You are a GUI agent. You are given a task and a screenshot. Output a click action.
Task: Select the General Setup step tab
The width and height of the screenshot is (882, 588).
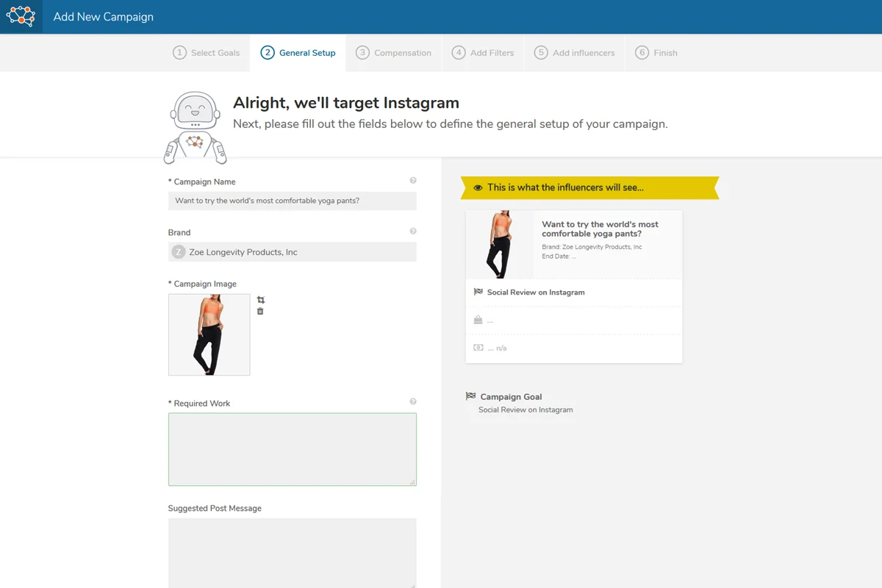pyautogui.click(x=298, y=53)
